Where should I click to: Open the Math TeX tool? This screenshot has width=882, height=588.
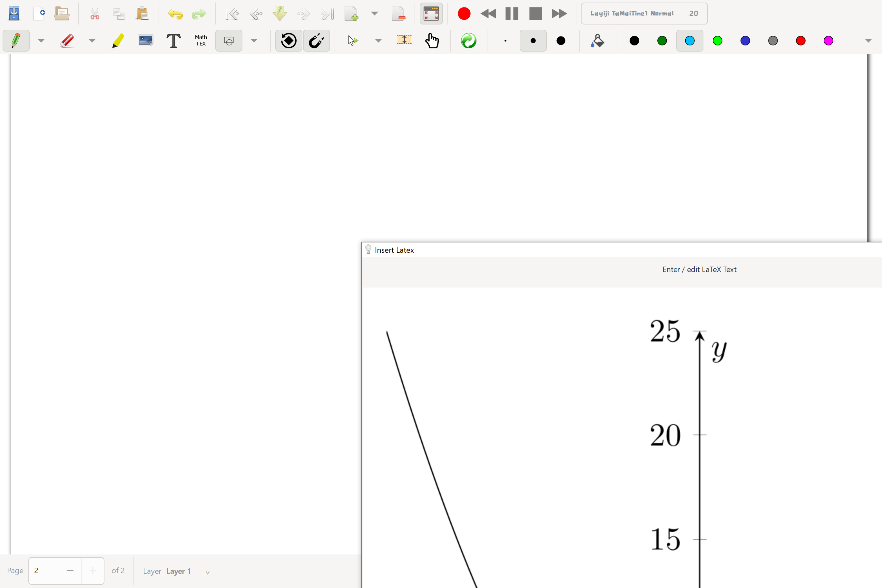201,41
